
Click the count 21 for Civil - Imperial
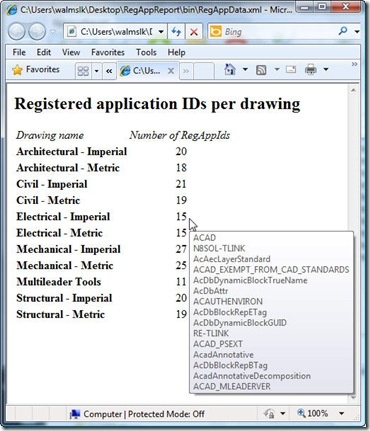[x=181, y=184]
